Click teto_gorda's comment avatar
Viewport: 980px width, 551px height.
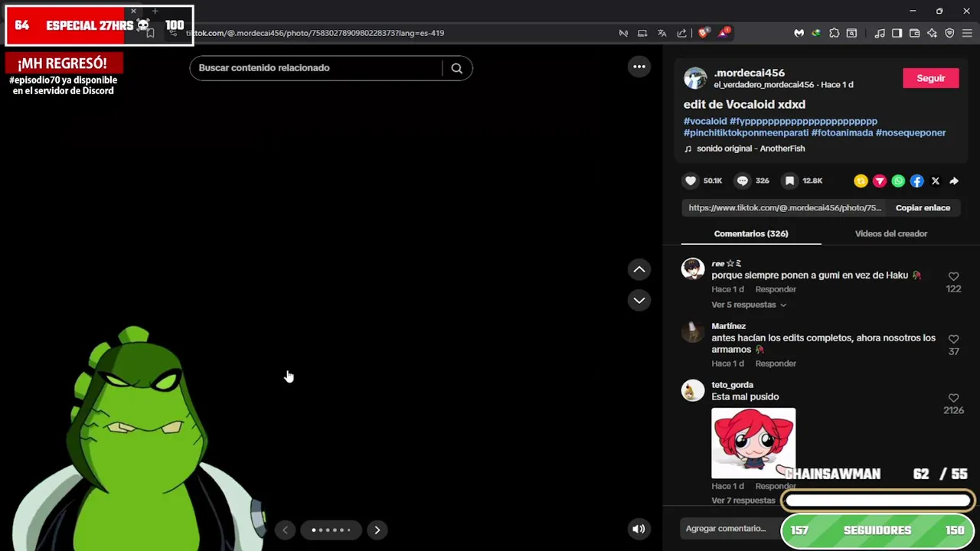(x=693, y=390)
